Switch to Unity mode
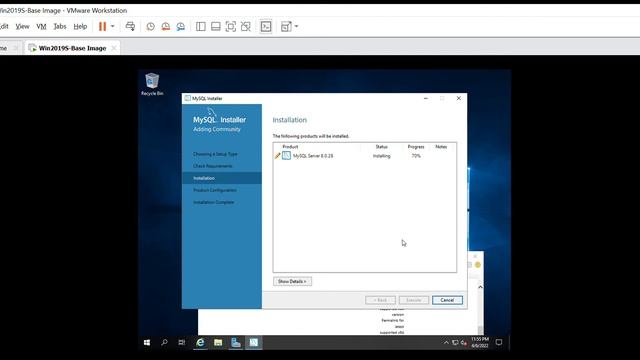The image size is (640, 360). [x=246, y=27]
